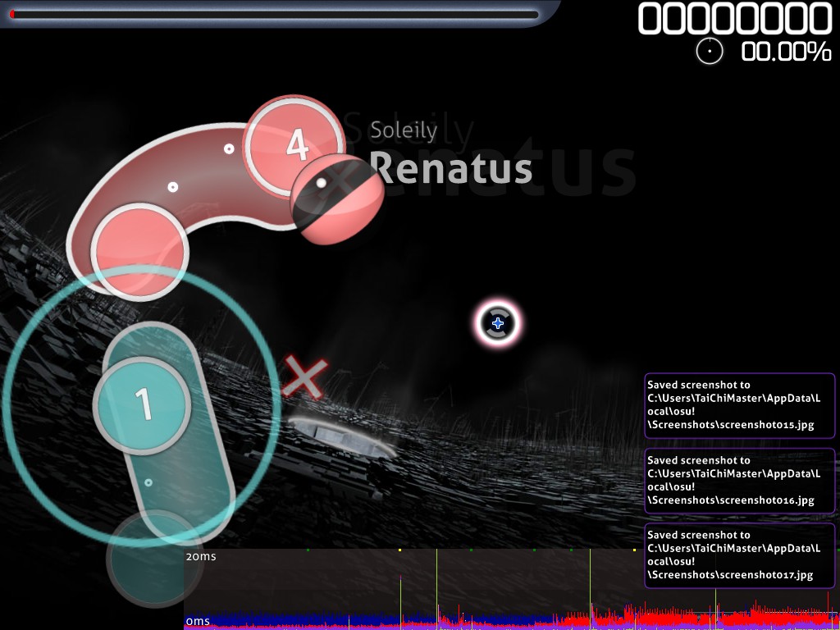This screenshot has width=840, height=630.
Task: Dismiss the screenshot015.jpg saved notification
Action: [739, 405]
